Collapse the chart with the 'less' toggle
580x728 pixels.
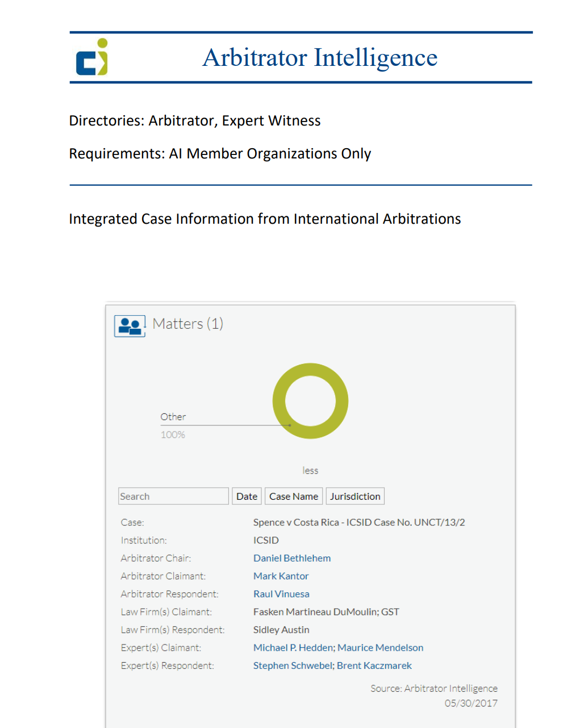[x=310, y=471]
